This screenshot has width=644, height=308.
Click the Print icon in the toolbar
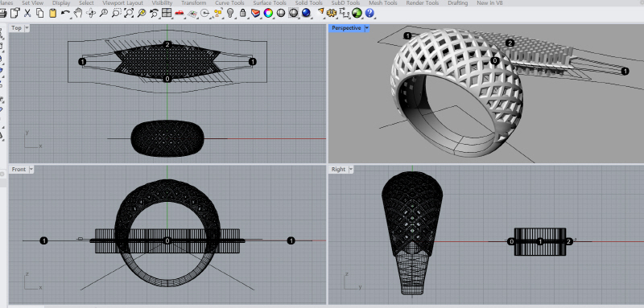[2, 13]
